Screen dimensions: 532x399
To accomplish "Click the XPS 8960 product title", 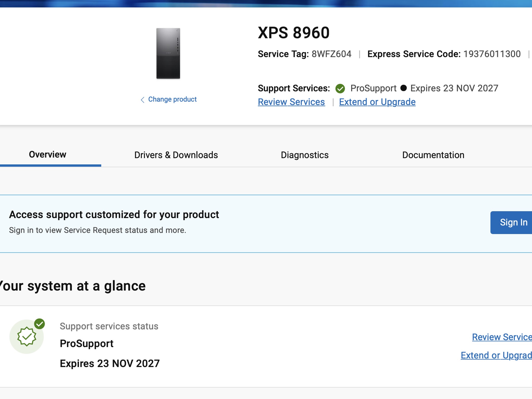I will 294,33.
